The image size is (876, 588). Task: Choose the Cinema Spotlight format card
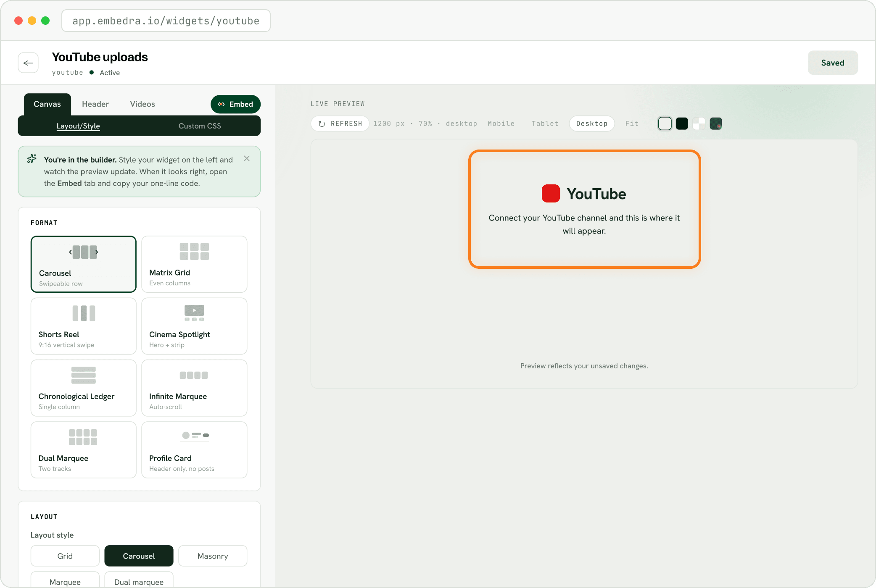coord(194,326)
